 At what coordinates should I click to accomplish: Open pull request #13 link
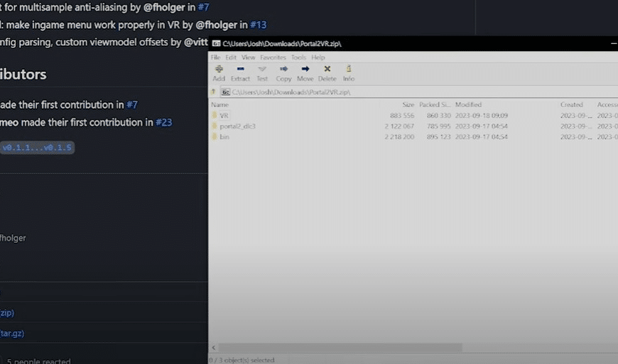(x=258, y=25)
